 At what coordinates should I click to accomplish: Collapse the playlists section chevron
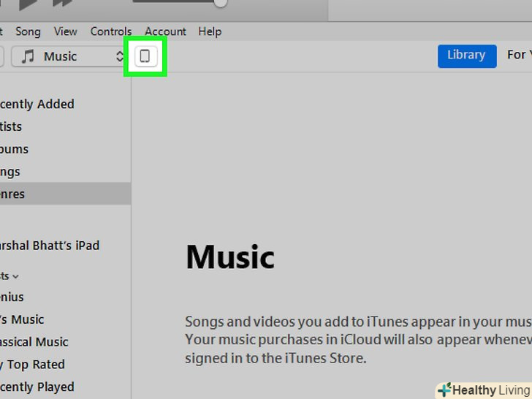(x=15, y=276)
